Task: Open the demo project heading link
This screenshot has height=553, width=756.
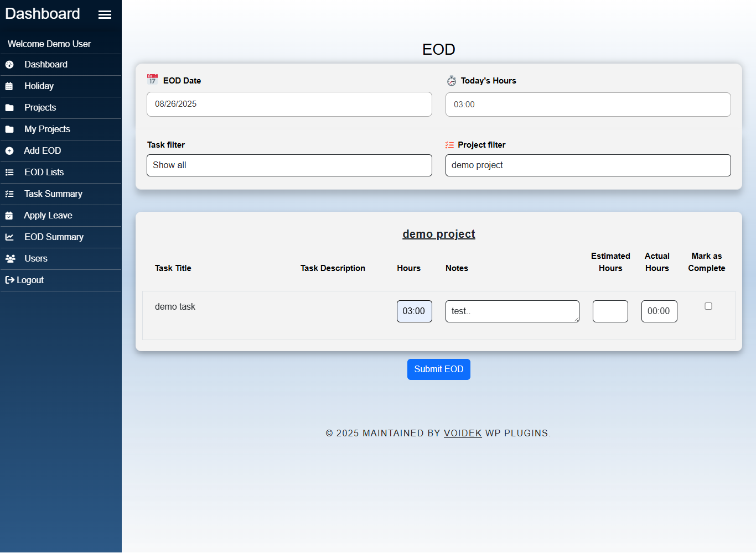Action: pos(438,234)
